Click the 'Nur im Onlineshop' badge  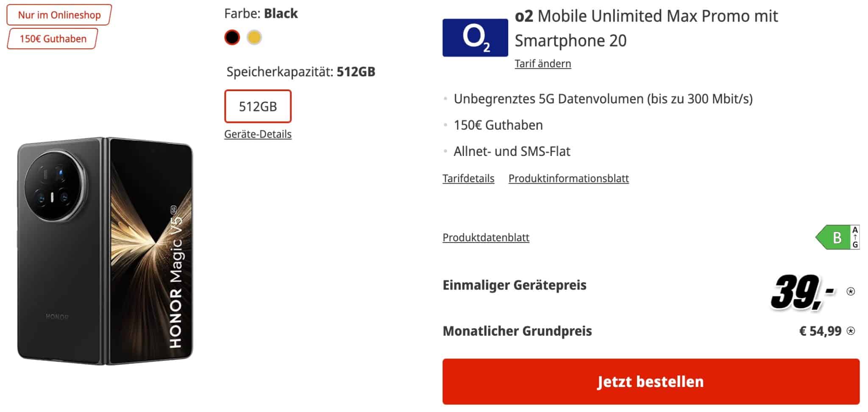click(x=58, y=14)
